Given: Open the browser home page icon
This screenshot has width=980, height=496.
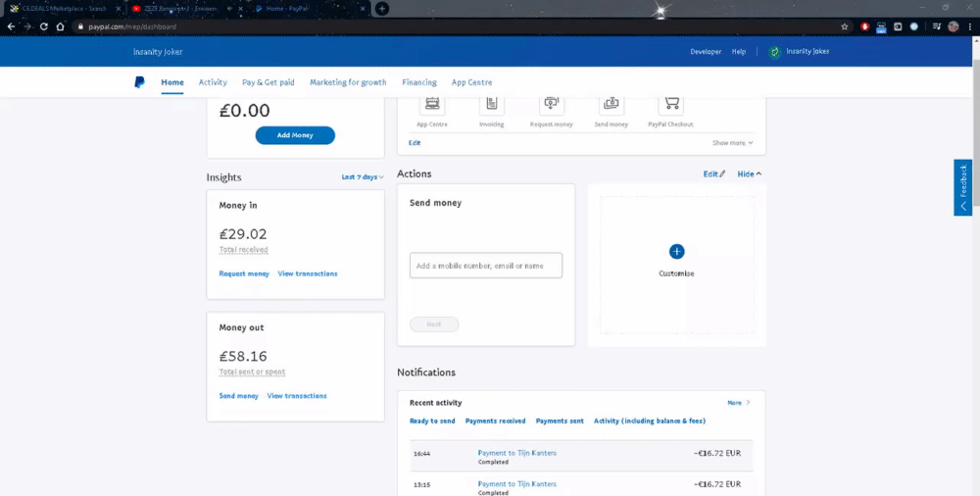Looking at the screenshot, I should (60, 26).
